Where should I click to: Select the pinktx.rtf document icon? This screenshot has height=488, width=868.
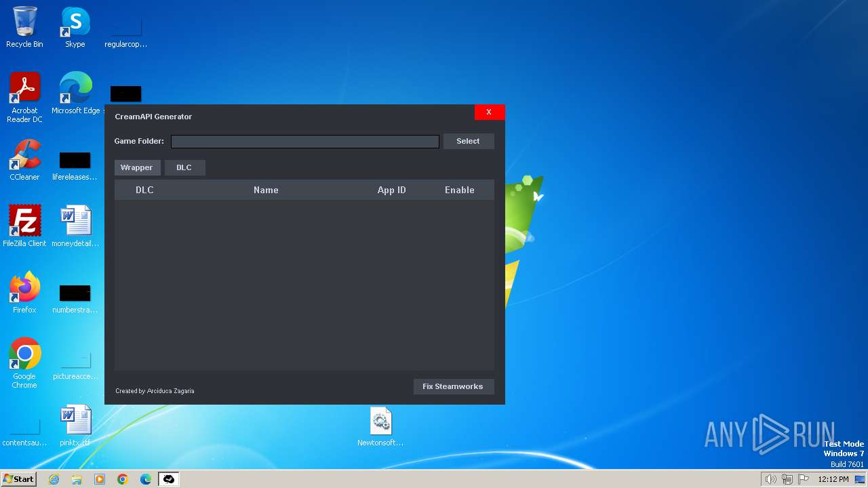click(75, 426)
